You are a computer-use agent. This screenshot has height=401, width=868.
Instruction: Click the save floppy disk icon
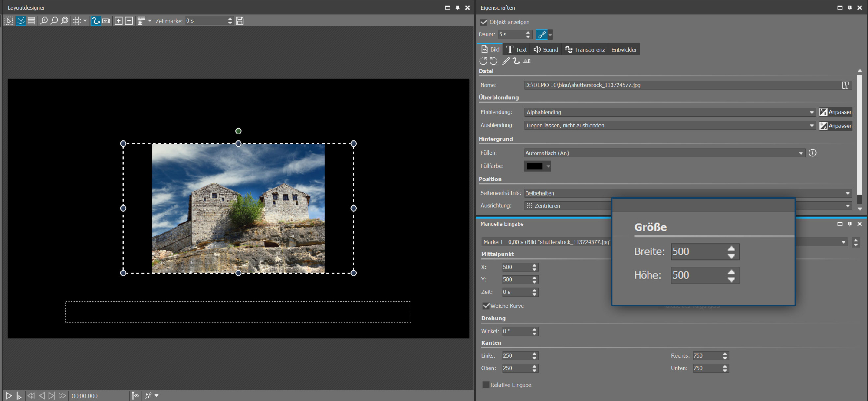[x=240, y=21]
